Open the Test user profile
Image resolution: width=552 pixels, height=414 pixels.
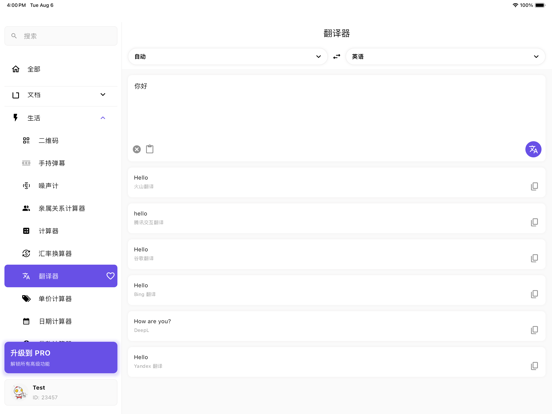pos(61,393)
